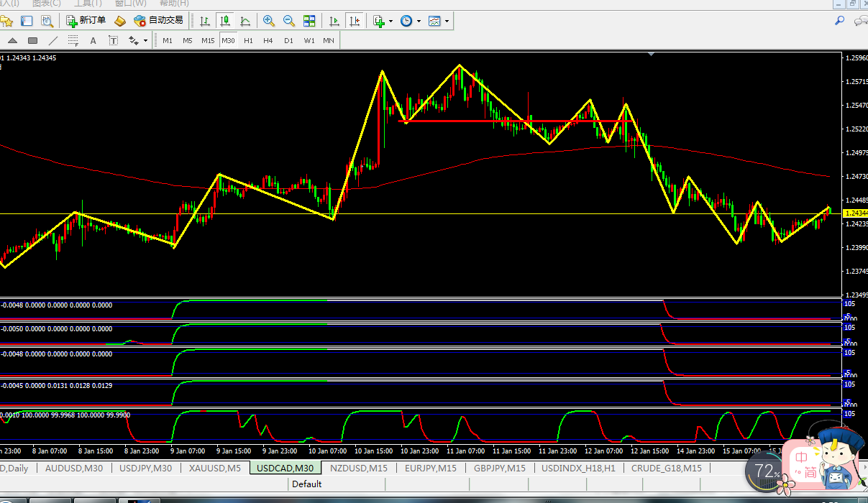Select the USDCAD,M30 chart tab
868x503 pixels.
pyautogui.click(x=285, y=468)
